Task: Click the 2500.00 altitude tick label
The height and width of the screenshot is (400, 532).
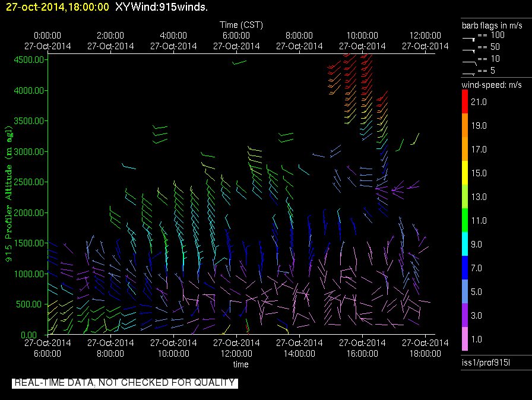Action: 29,182
